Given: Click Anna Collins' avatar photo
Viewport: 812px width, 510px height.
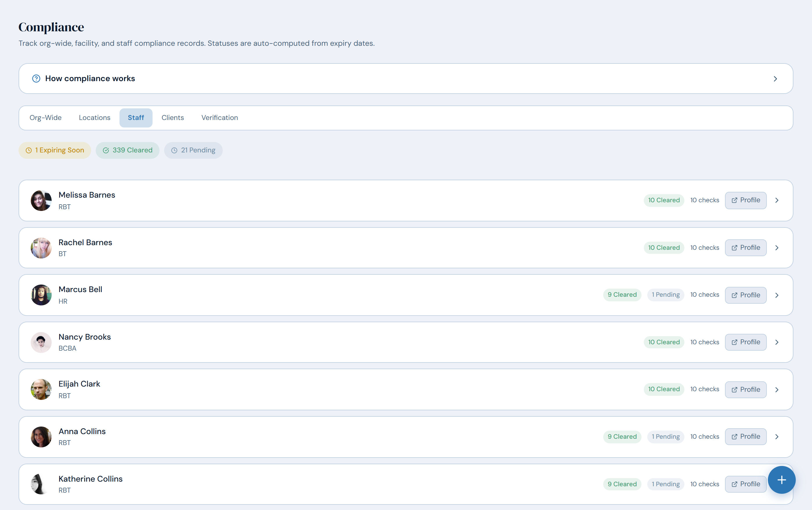Looking at the screenshot, I should tap(41, 437).
